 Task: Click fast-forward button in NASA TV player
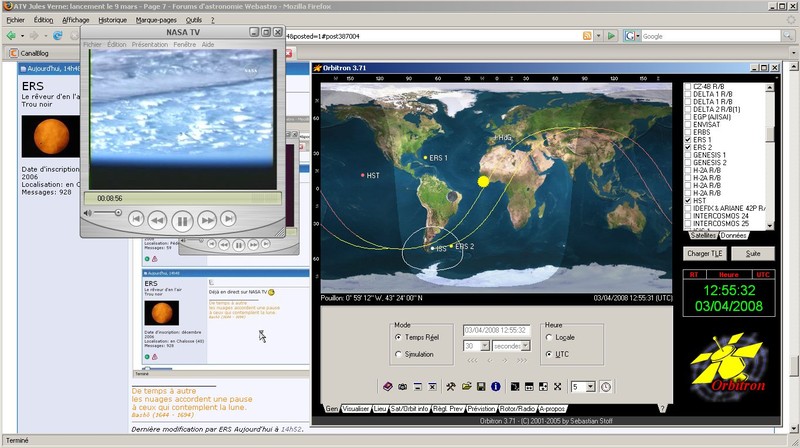207,220
